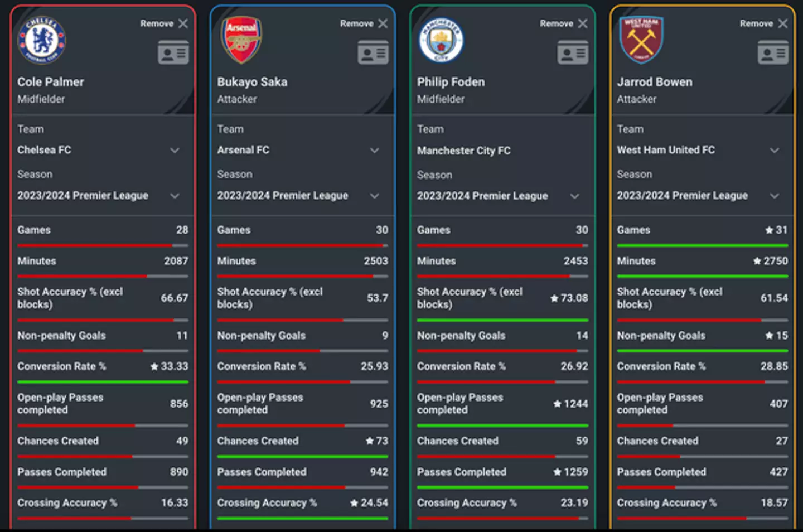Image resolution: width=803 pixels, height=532 pixels.
Task: Click the Manchester City crest icon
Action: click(x=441, y=40)
